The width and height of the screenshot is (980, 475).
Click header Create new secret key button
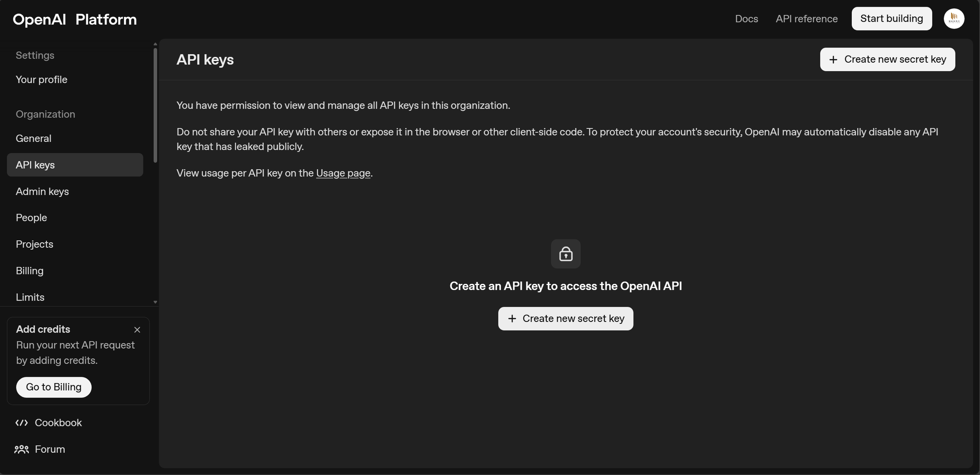(x=887, y=60)
